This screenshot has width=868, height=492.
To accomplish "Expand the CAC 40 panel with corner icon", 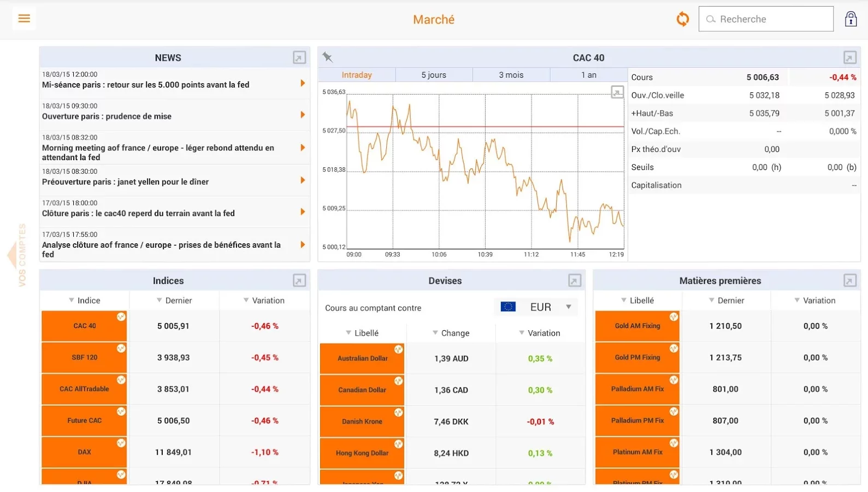I will [x=850, y=57].
